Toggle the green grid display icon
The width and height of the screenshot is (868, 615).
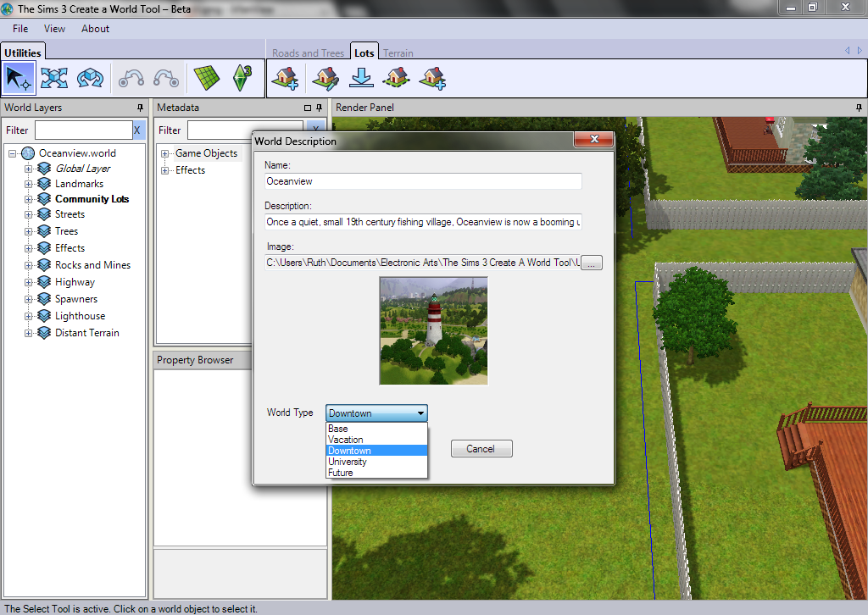pyautogui.click(x=206, y=79)
